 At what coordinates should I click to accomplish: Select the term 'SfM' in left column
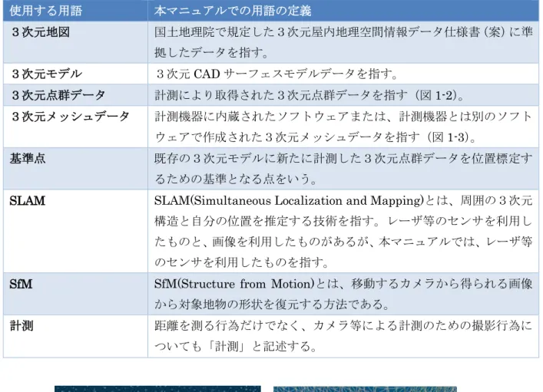pyautogui.click(x=21, y=285)
